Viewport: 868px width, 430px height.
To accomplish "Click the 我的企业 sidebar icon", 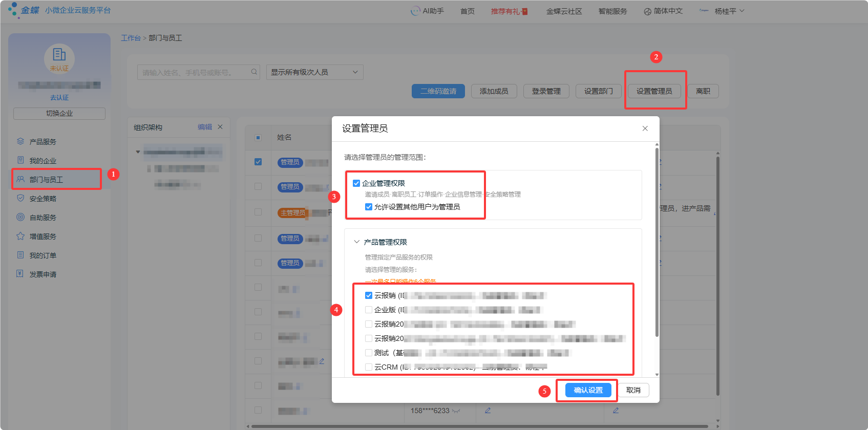I will click(20, 160).
